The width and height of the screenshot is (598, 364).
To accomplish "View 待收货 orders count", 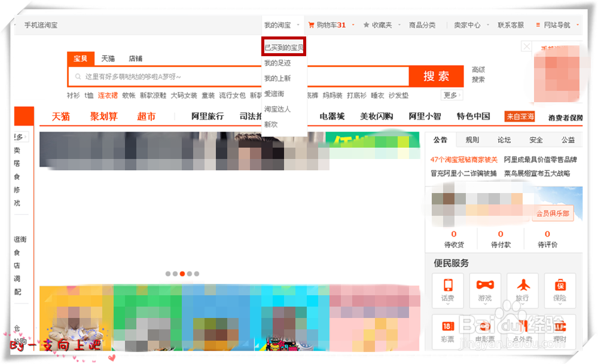I will pos(454,239).
